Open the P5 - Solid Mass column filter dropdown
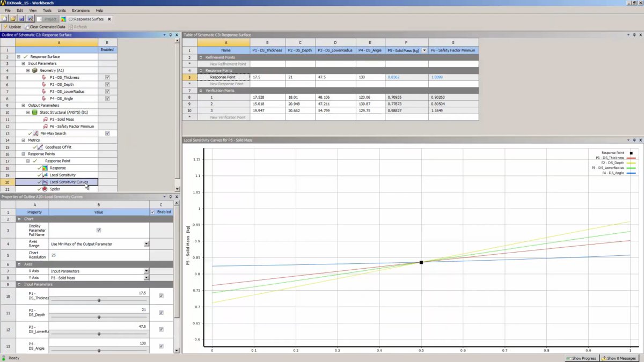Screen dimensions: 644x362 click(425, 50)
